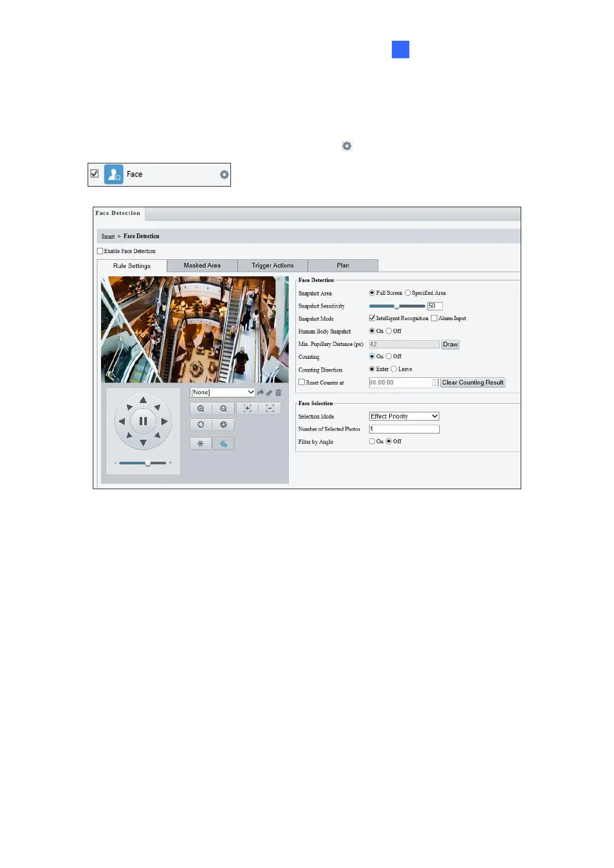
Task: Open the [None] preset dropdown
Action: (x=222, y=392)
